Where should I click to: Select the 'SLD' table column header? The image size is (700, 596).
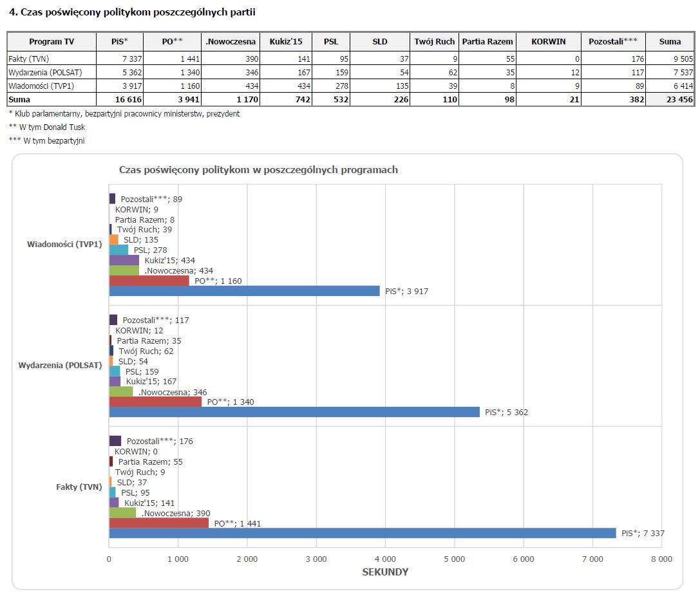[380, 41]
